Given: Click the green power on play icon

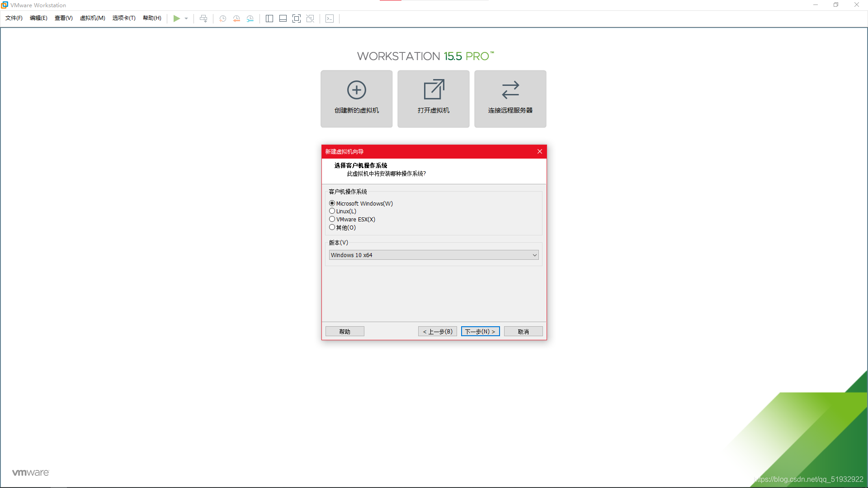Looking at the screenshot, I should point(176,19).
